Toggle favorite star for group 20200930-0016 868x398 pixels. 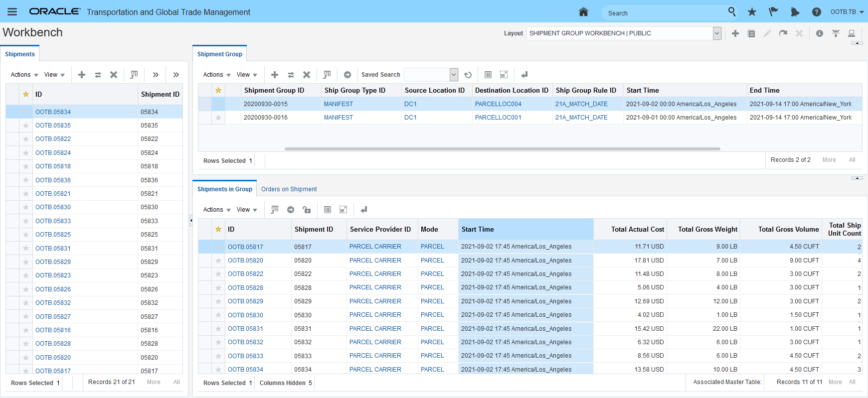point(218,118)
